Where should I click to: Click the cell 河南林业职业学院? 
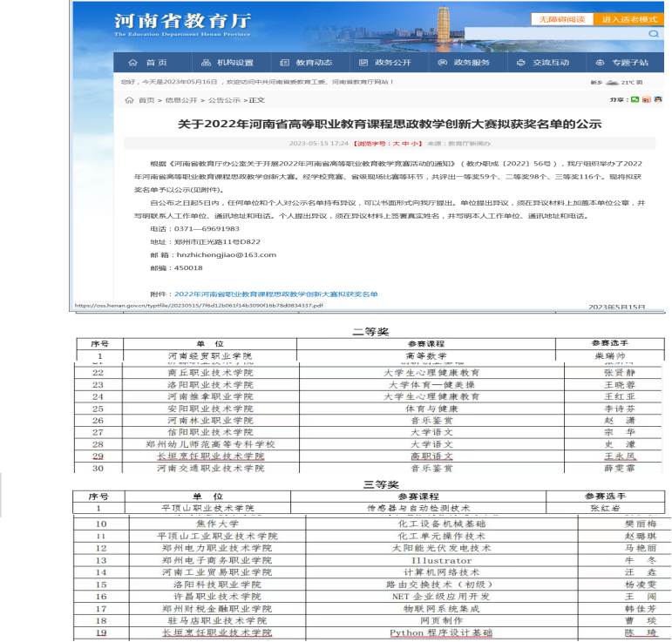[210, 421]
